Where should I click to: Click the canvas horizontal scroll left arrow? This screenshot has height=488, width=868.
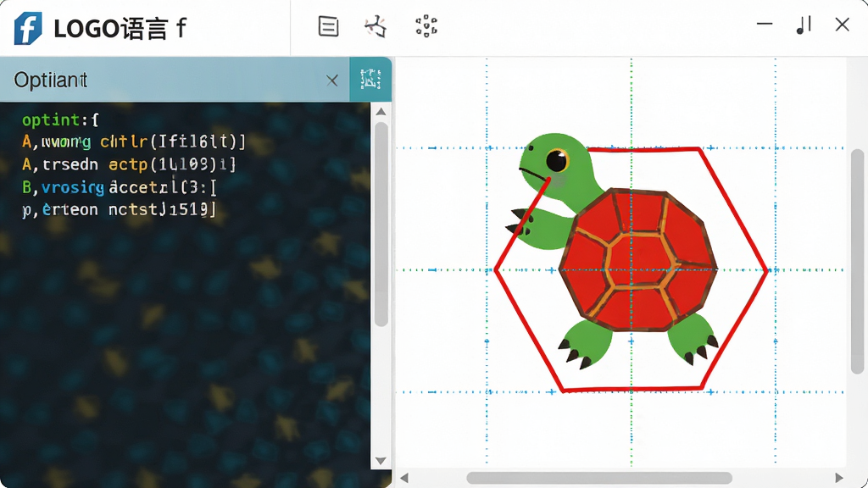[404, 478]
